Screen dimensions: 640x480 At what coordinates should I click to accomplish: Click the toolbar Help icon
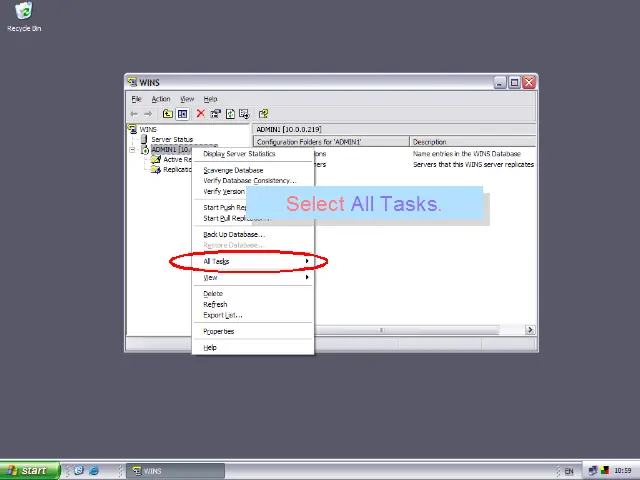pyautogui.click(x=263, y=114)
